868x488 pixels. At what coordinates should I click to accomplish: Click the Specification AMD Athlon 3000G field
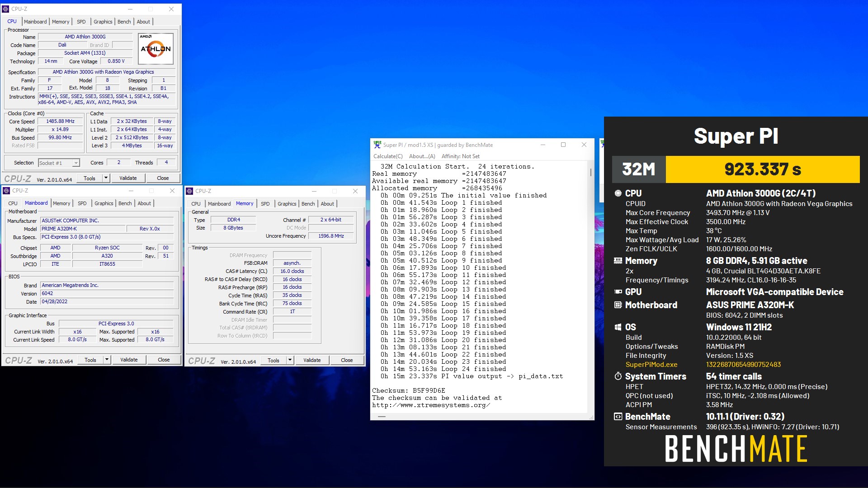pos(107,72)
